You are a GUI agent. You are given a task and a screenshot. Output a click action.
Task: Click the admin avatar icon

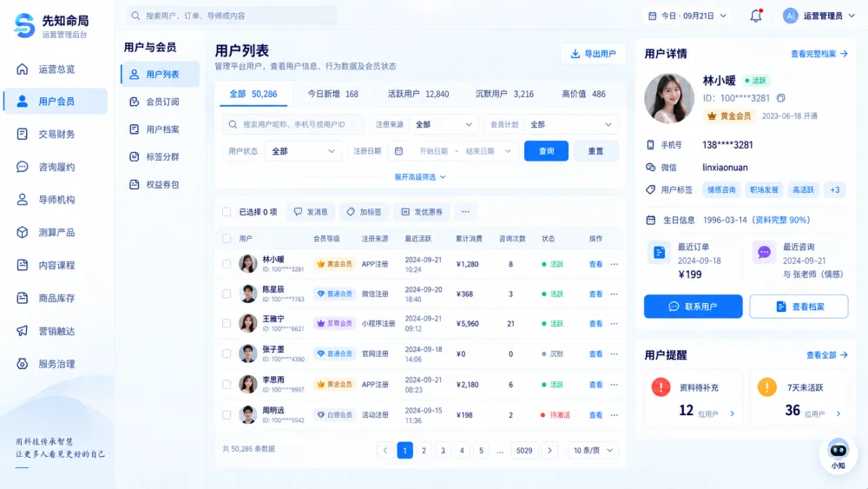pos(791,16)
